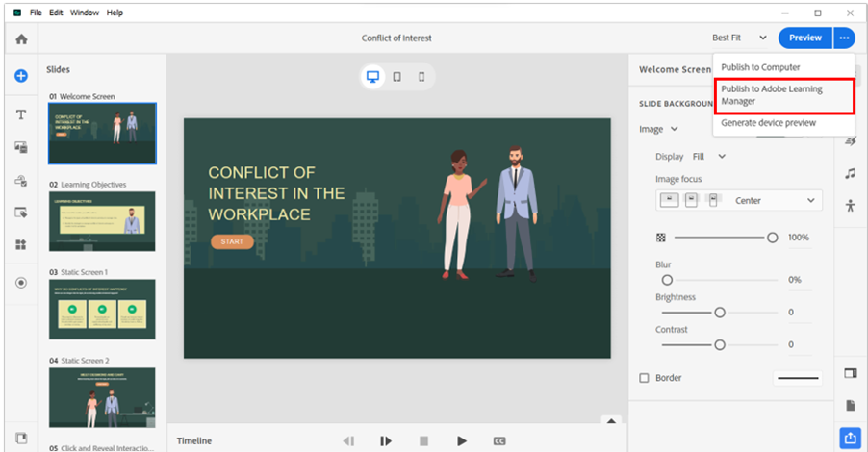The image size is (868, 452).
Task: Click the blue add slide plus icon
Action: coord(20,75)
